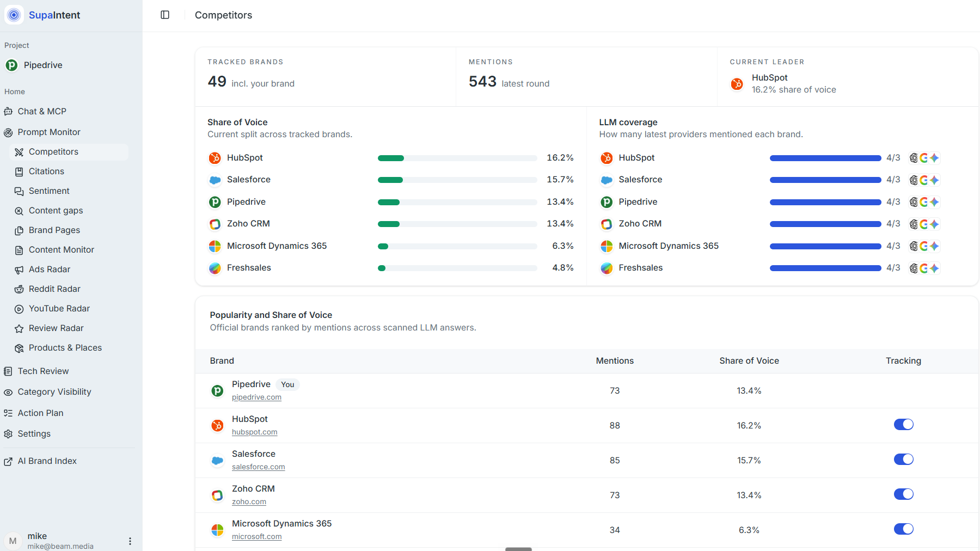
Task: Click the 543 mentions value
Action: click(482, 82)
